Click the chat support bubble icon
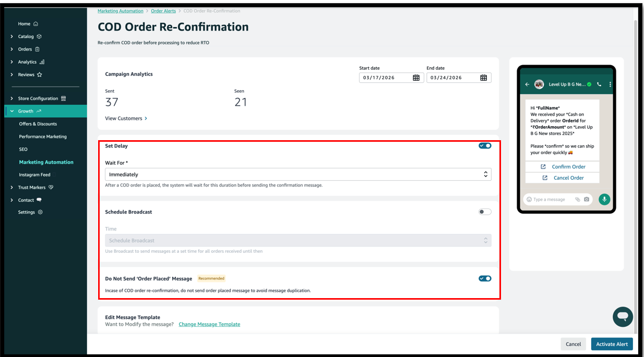The height and width of the screenshot is (357, 644). coord(622,316)
